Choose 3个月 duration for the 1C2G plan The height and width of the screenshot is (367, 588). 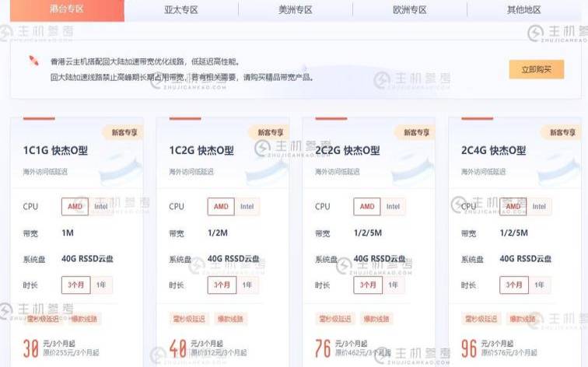point(222,285)
